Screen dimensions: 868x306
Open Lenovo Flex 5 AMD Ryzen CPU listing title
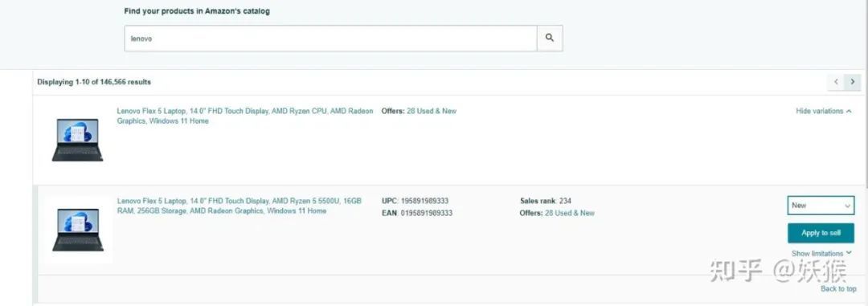[x=244, y=116]
